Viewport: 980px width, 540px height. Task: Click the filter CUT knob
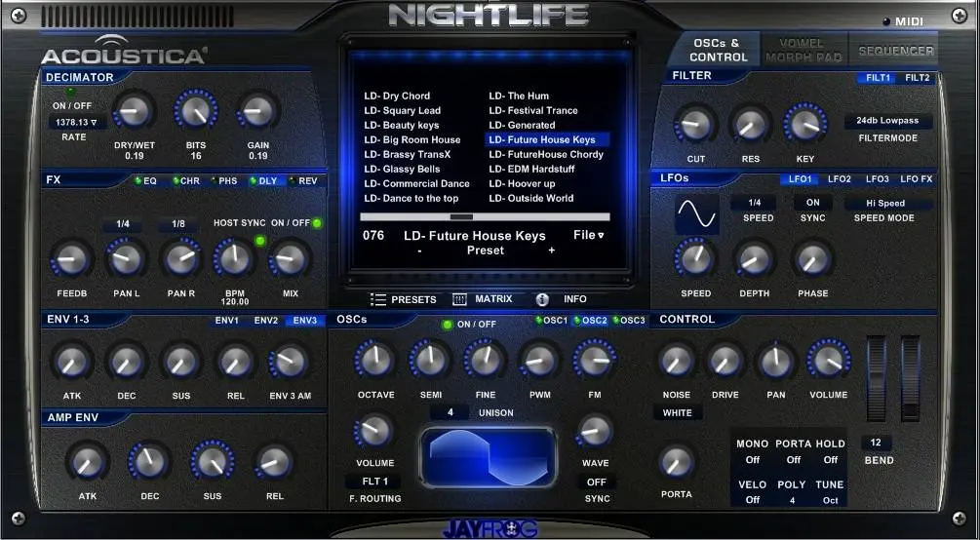click(695, 125)
